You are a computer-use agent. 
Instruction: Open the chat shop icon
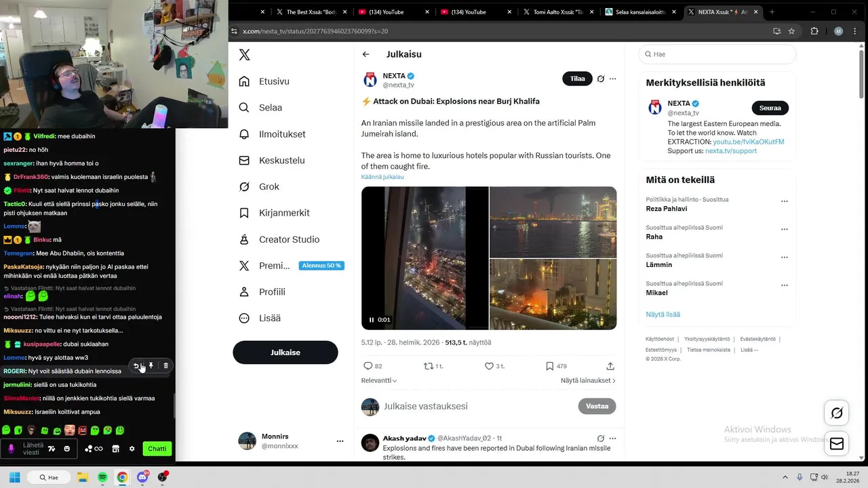pyautogui.click(x=116, y=449)
